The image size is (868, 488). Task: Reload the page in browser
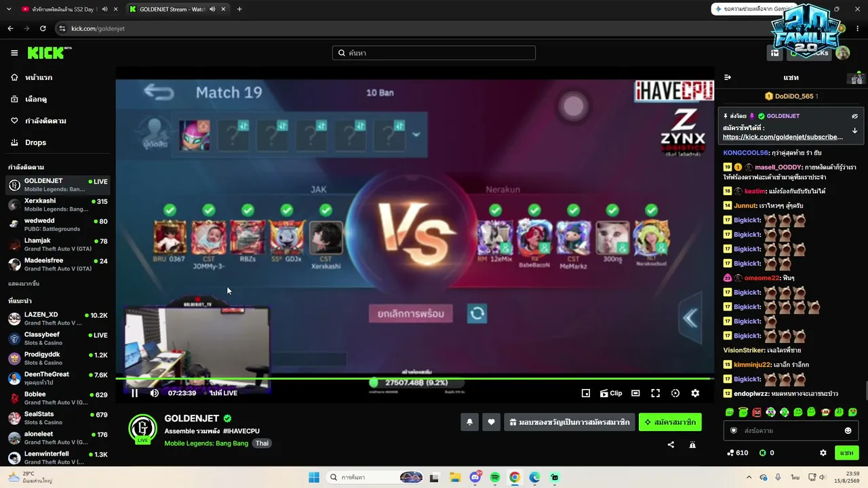click(x=43, y=28)
